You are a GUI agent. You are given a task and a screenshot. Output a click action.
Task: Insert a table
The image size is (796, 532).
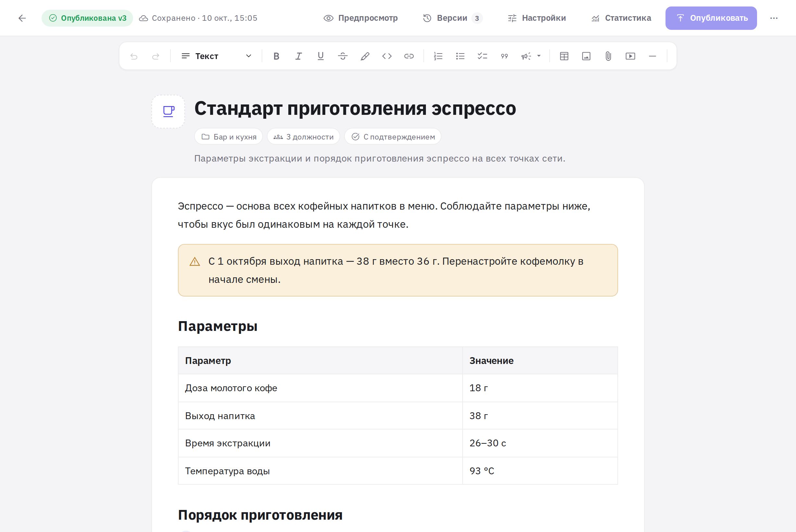click(x=564, y=56)
